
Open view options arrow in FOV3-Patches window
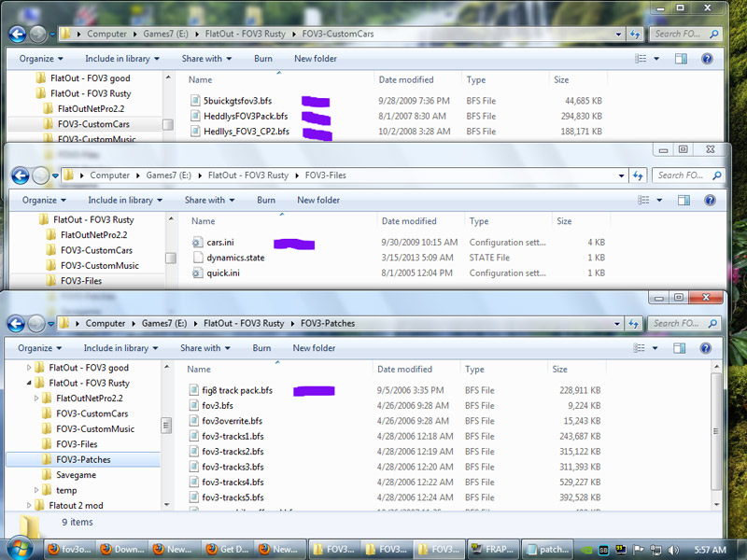coord(655,348)
